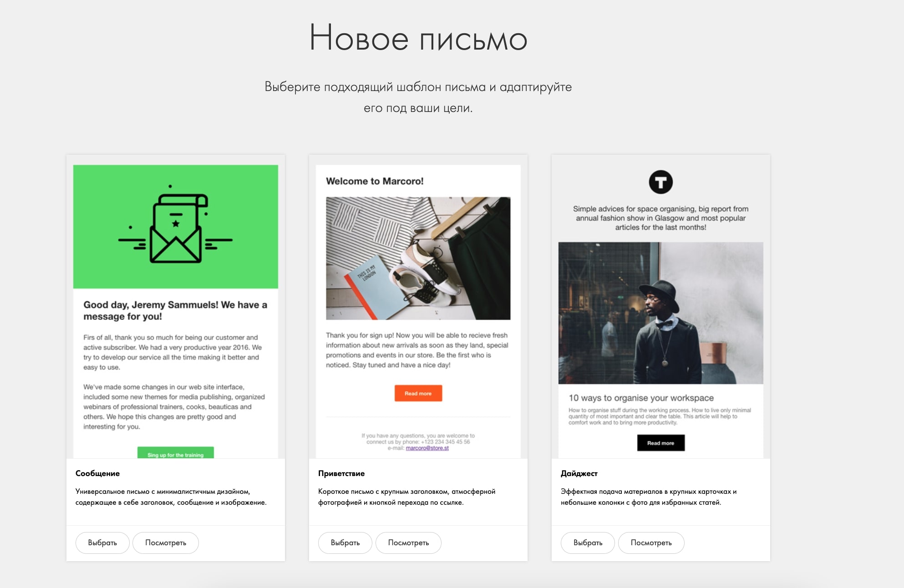
Task: View the Дайджест template with Посмотреть
Action: coord(651,542)
